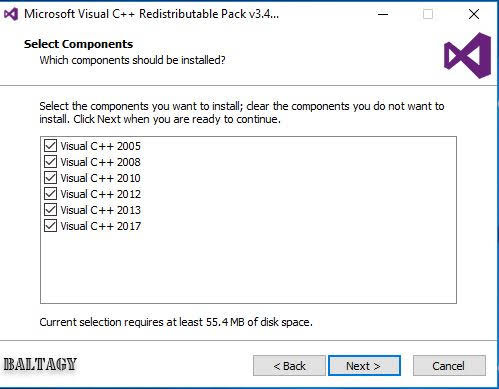
Task: Click the Next button to continue
Action: pos(364,366)
